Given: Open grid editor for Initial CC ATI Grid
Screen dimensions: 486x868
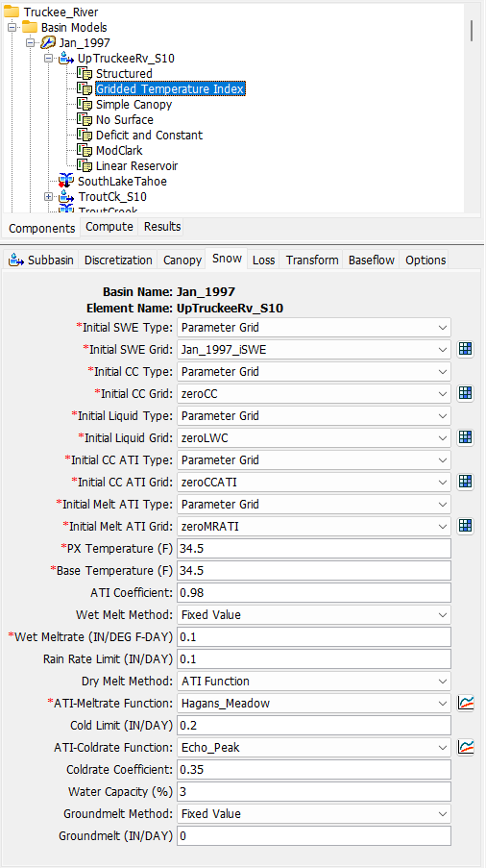Looking at the screenshot, I should [x=466, y=483].
